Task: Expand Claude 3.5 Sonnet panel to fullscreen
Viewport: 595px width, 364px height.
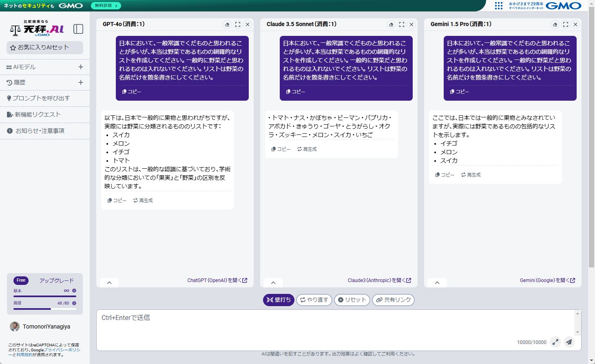Action: pyautogui.click(x=401, y=24)
